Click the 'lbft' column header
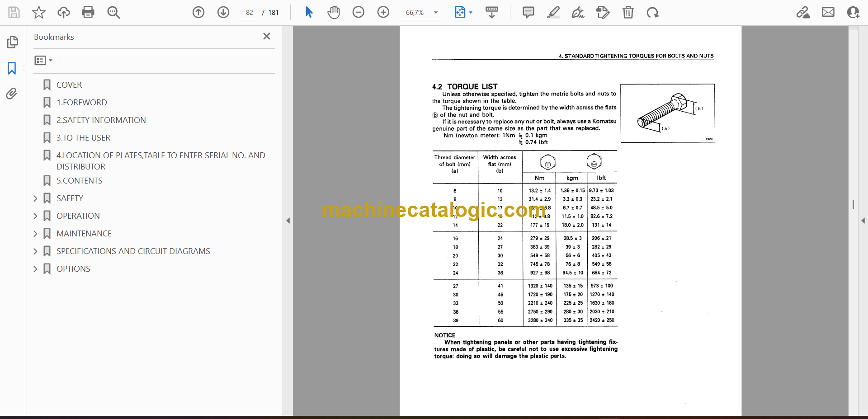The height and width of the screenshot is (419, 868). 601,178
